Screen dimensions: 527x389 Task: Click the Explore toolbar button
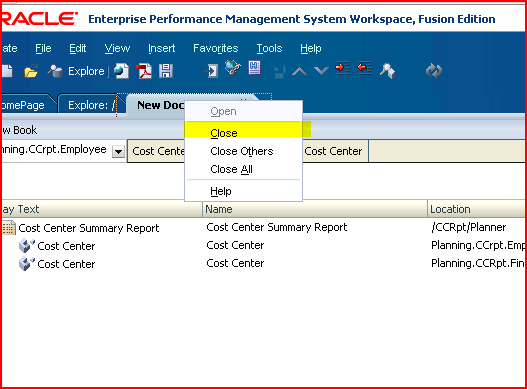[x=76, y=71]
